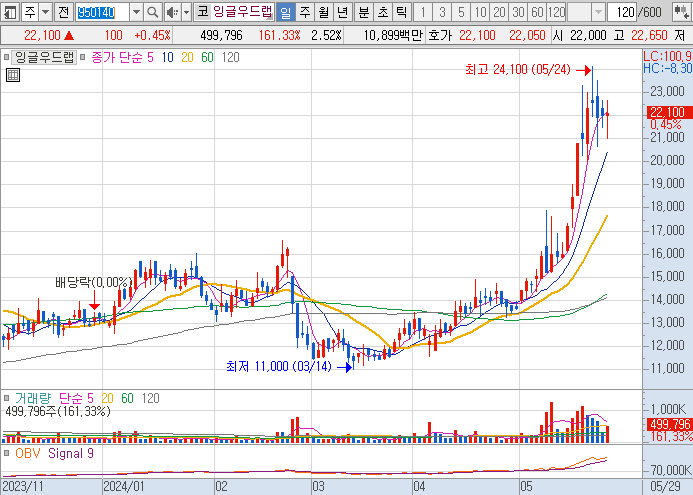Click the Signal 9 indicator label
The height and width of the screenshot is (495, 693).
(71, 453)
